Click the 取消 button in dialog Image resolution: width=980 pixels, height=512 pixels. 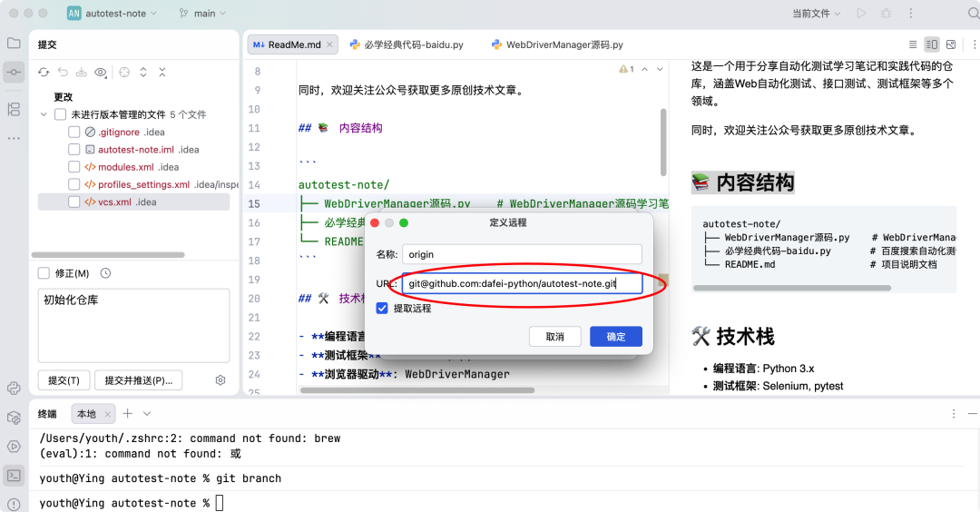point(555,336)
